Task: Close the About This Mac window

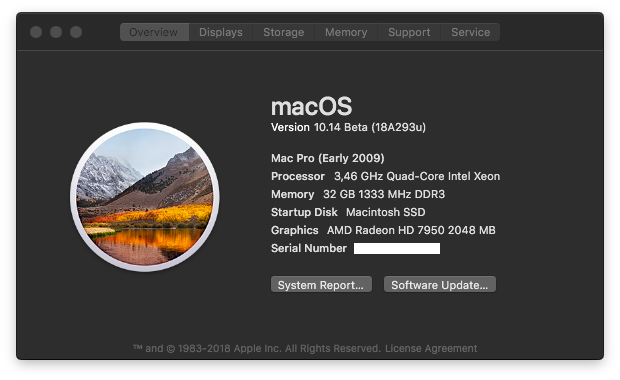Action: click(x=36, y=32)
